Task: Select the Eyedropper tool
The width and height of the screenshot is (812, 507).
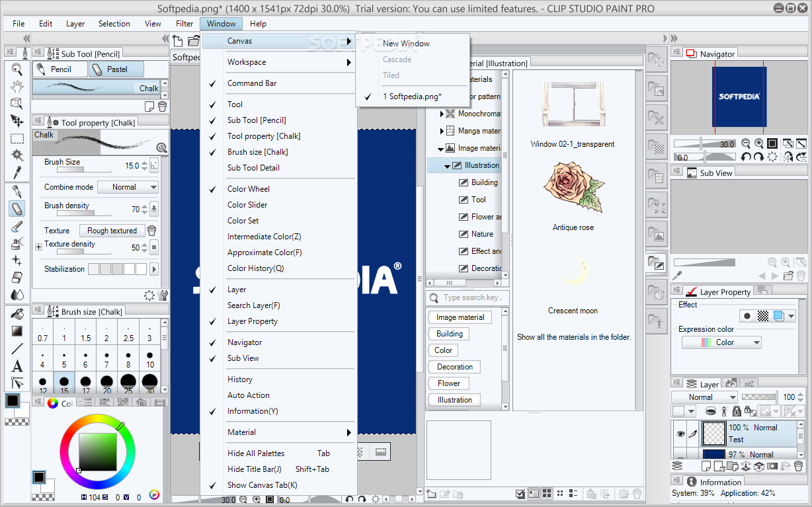Action: (17, 173)
